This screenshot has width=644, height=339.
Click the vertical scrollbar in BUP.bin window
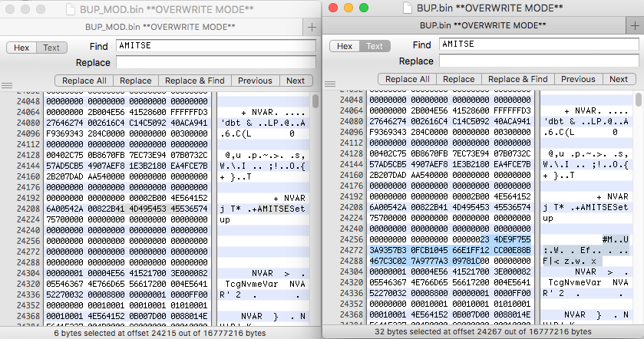(x=639, y=99)
